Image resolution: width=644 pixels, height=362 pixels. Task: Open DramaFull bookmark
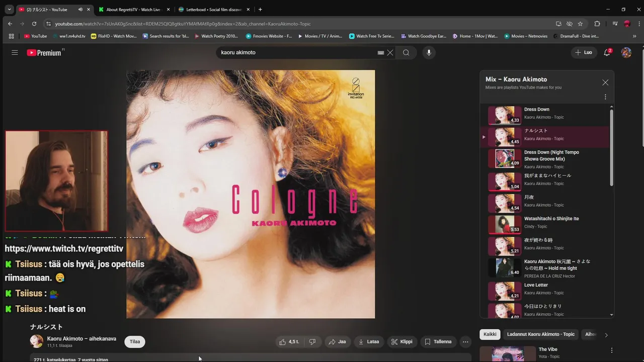[x=576, y=36]
